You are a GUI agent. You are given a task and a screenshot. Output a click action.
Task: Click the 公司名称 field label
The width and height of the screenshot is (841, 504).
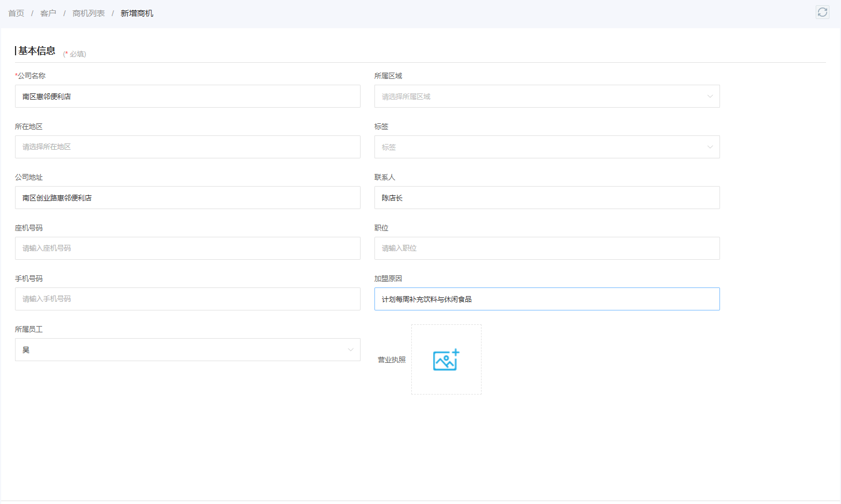[x=31, y=75]
